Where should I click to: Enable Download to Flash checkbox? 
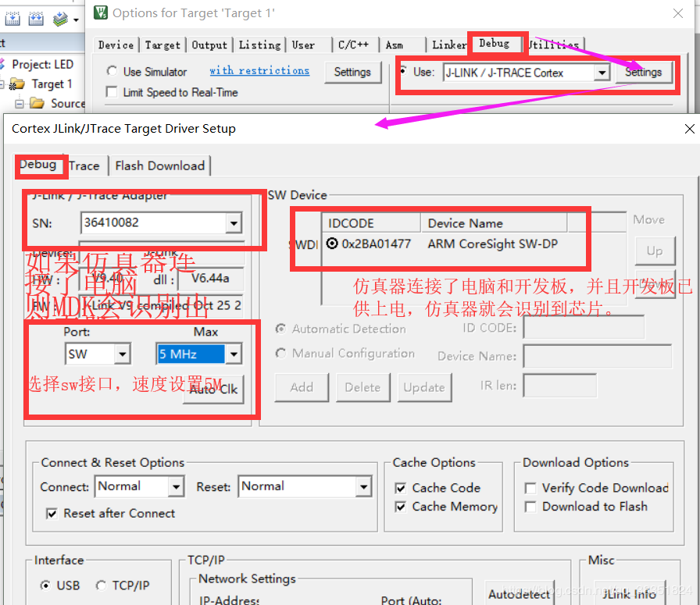530,507
